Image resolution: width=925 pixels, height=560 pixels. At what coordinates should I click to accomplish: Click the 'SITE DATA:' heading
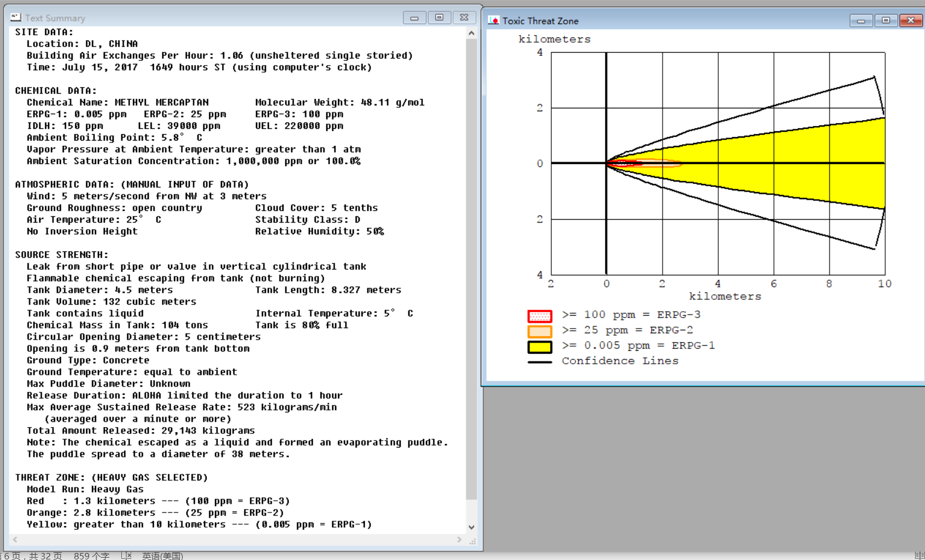click(45, 32)
